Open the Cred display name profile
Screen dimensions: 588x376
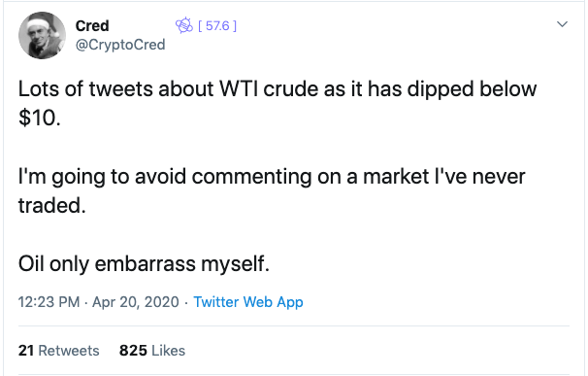coord(92,26)
